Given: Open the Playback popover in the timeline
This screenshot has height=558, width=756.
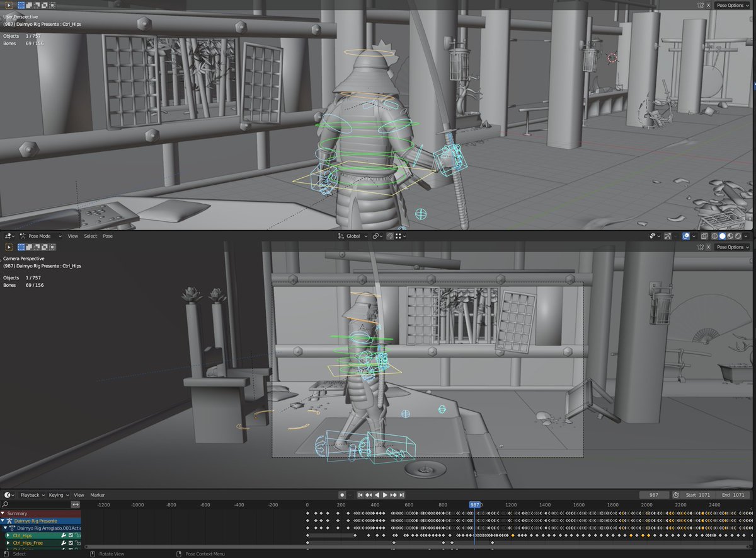Looking at the screenshot, I should (x=32, y=495).
